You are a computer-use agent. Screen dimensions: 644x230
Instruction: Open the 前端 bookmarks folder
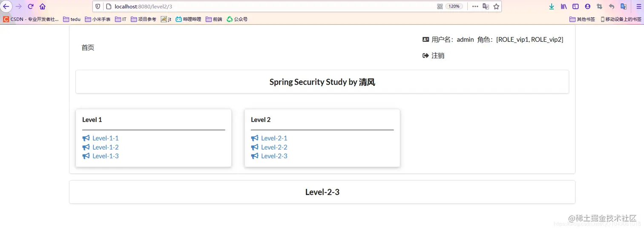[x=214, y=19]
